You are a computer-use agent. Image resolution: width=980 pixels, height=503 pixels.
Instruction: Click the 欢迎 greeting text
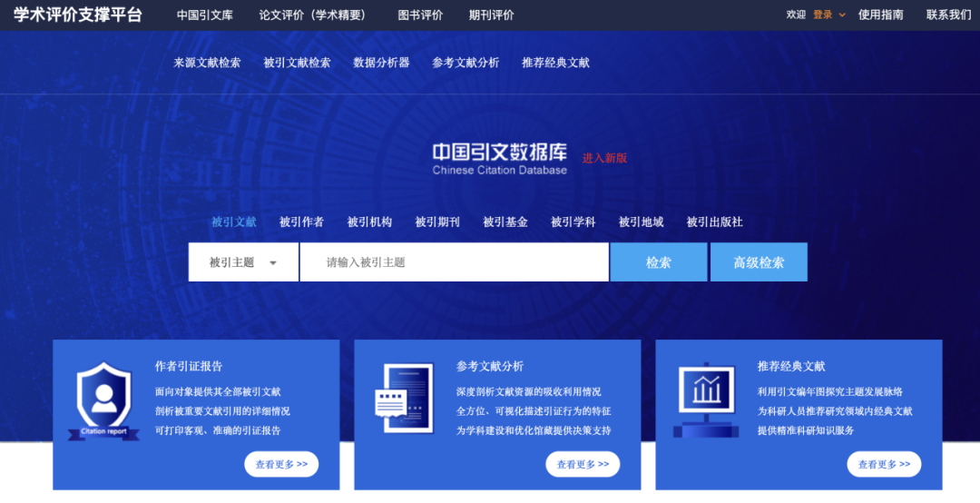tap(797, 15)
